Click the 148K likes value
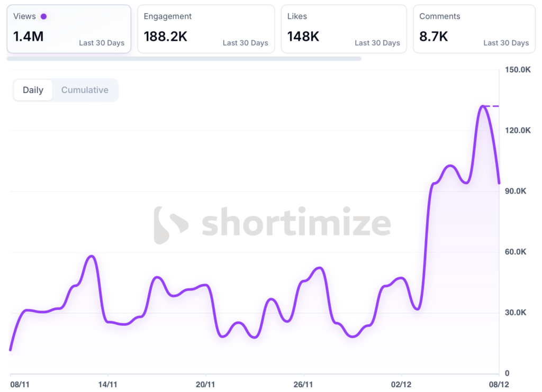Viewport: 542px width, 392px height. 303,37
